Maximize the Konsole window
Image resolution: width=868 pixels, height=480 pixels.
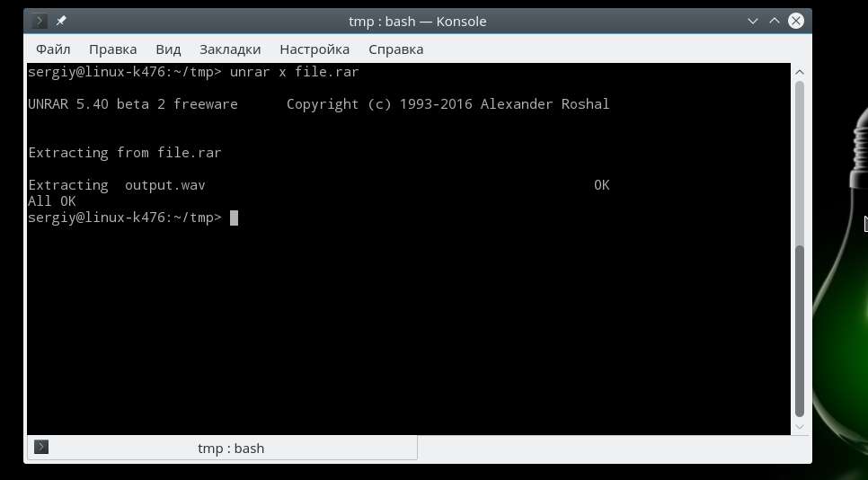pyautogui.click(x=775, y=21)
